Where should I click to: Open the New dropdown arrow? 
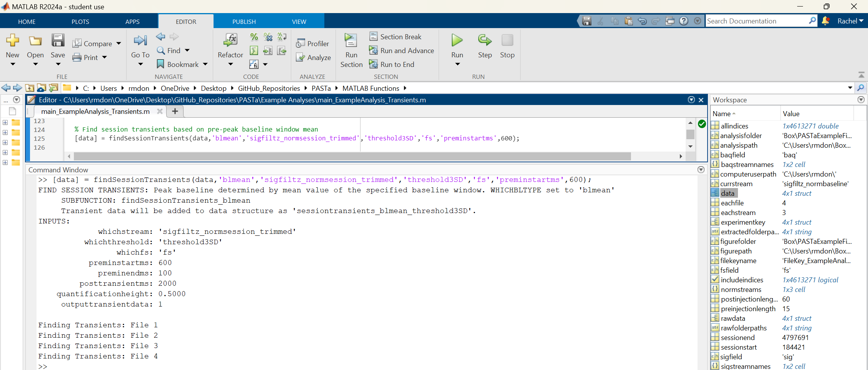point(12,64)
